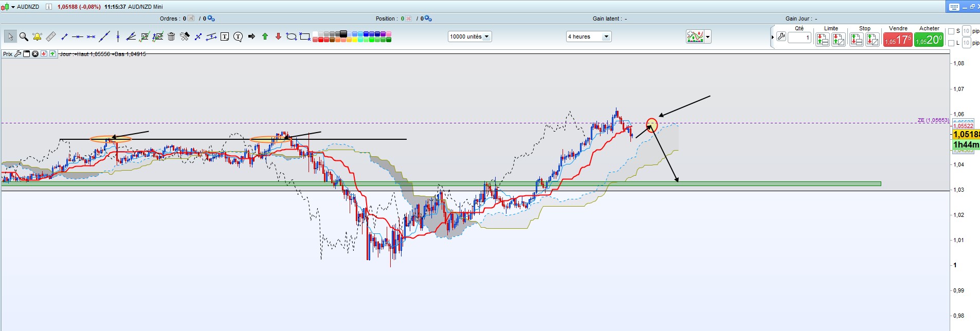Collapse the trading panel side arrow
Screen dimensions: 980x331
point(772,37)
